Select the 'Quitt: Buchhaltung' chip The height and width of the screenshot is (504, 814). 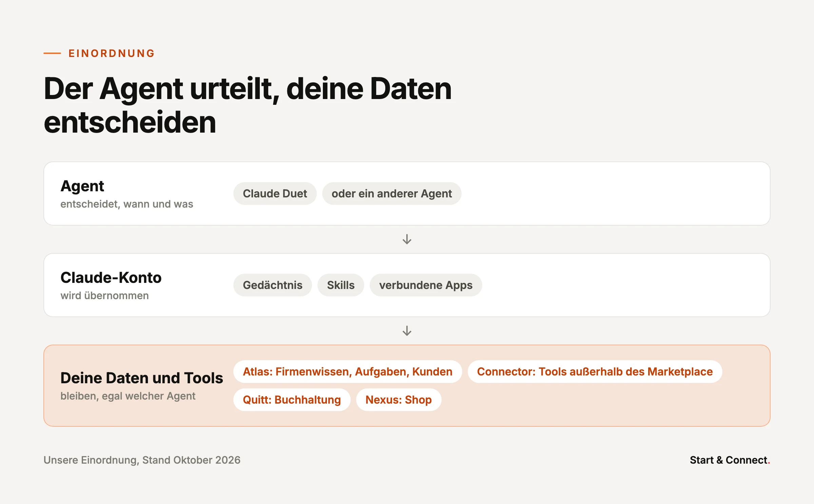(292, 400)
